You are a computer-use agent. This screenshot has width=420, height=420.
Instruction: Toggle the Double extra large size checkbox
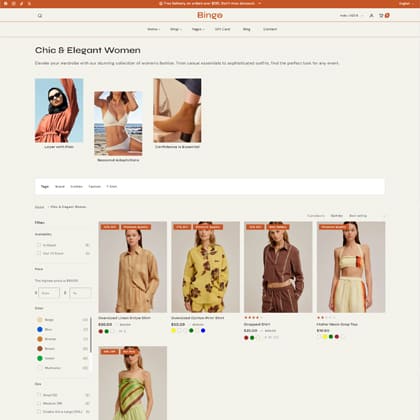(x=39, y=412)
